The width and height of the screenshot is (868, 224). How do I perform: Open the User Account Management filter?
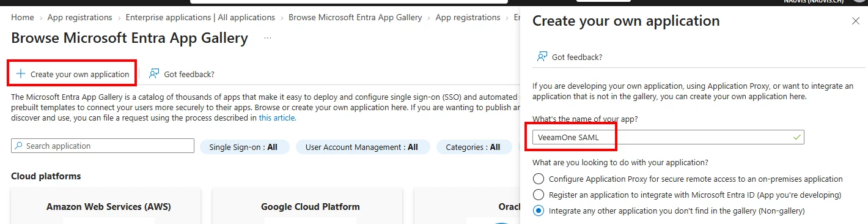(x=362, y=147)
